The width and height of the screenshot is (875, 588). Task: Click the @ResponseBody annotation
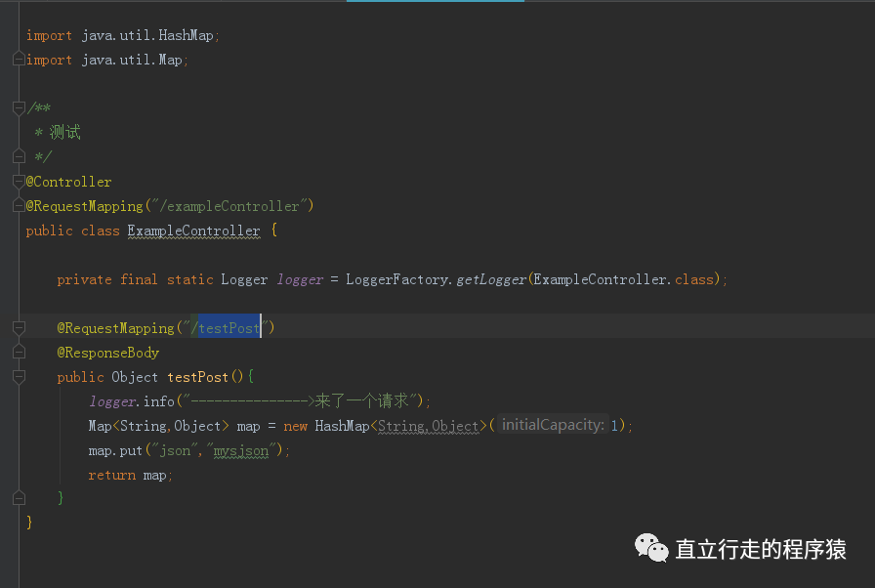[108, 353]
